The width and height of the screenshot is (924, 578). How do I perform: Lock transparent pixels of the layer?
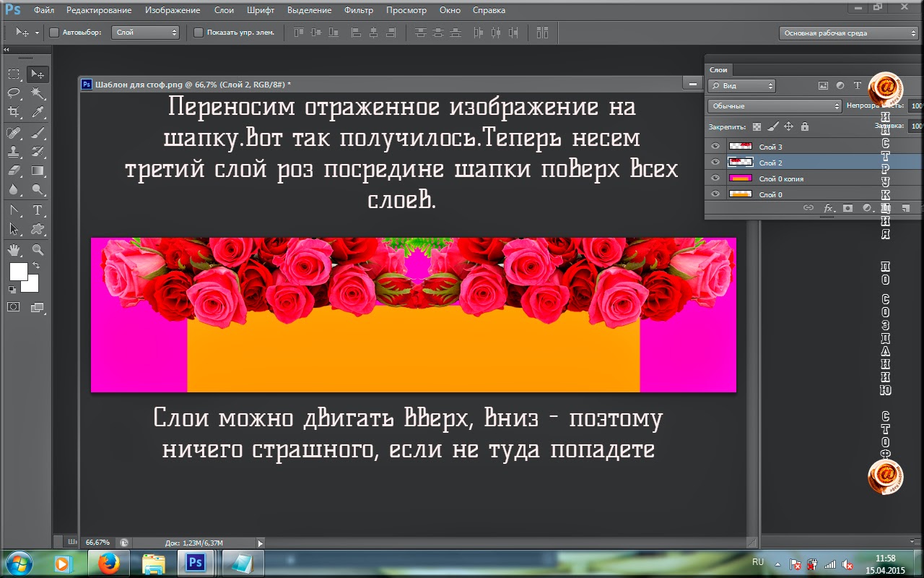[757, 126]
